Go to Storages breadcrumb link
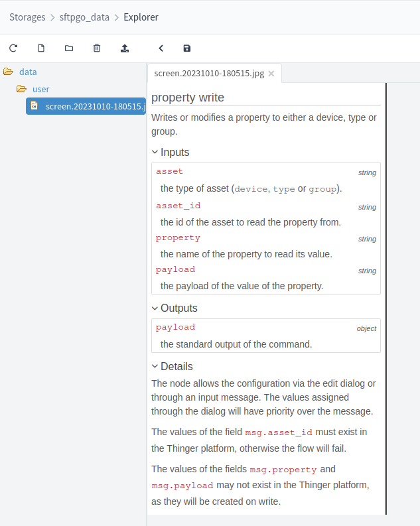 pos(27,17)
